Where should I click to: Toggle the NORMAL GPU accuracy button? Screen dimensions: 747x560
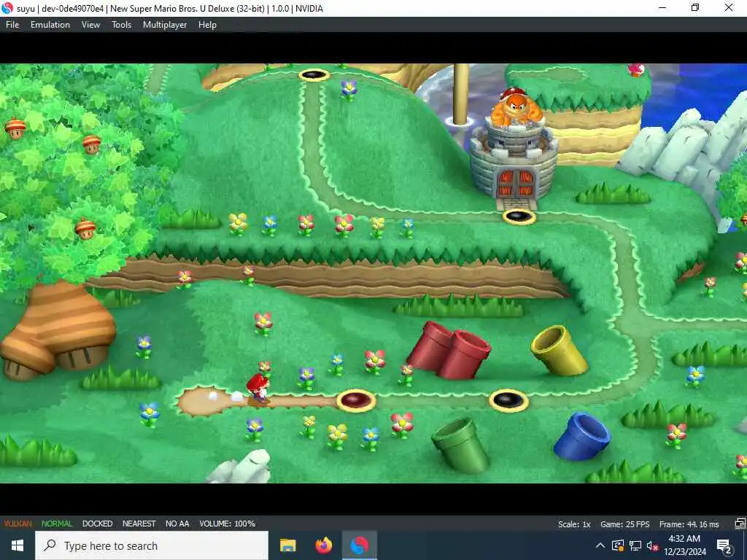coord(57,524)
